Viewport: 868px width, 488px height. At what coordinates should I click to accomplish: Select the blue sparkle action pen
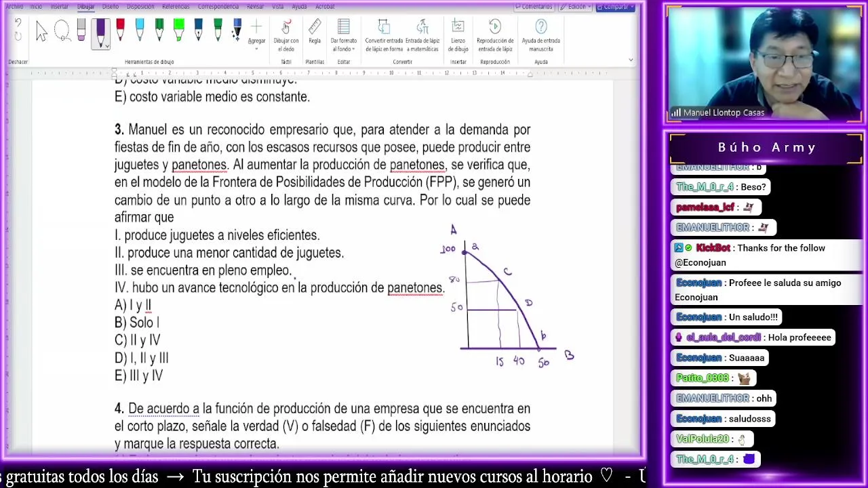pos(237,30)
